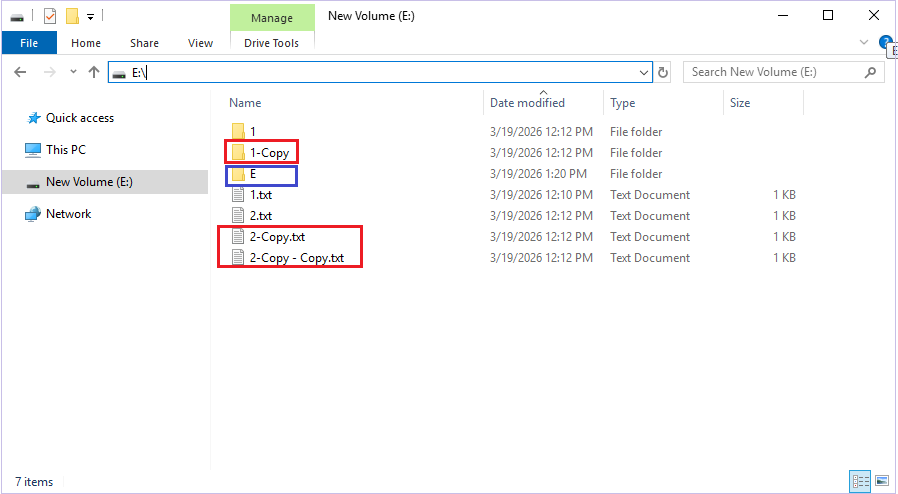
Task: Select the 2-Copy - Copy.txt file
Action: click(x=297, y=258)
